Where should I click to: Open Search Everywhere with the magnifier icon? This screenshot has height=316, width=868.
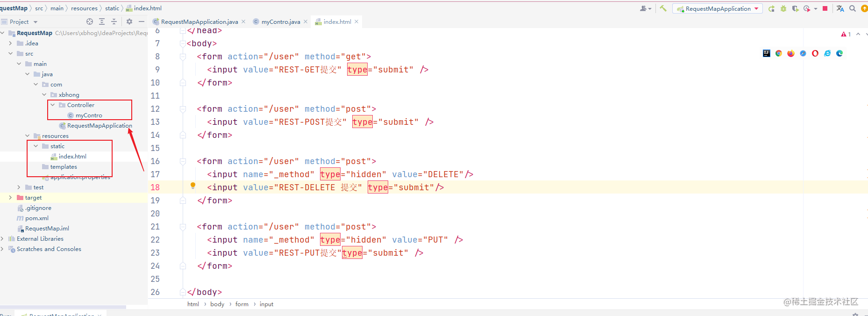(853, 8)
